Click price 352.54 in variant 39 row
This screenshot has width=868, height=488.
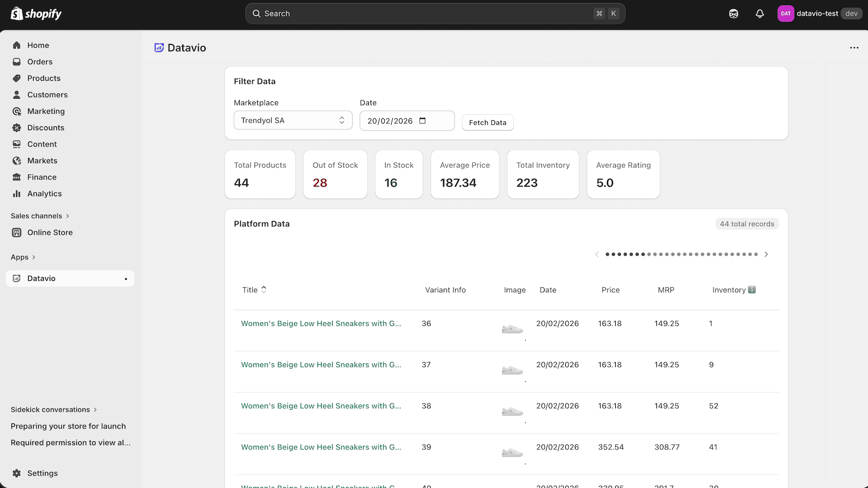(611, 447)
